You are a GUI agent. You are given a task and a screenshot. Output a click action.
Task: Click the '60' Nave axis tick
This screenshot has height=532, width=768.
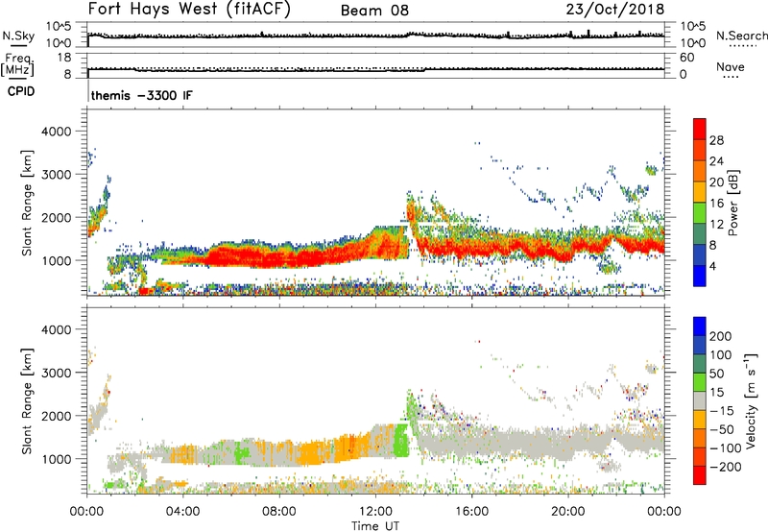point(686,58)
